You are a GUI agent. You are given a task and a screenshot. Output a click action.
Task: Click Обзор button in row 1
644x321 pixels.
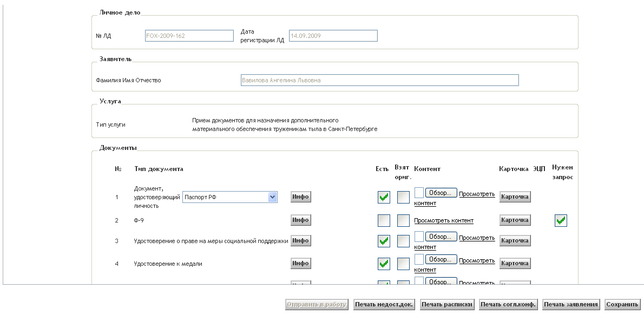point(441,193)
